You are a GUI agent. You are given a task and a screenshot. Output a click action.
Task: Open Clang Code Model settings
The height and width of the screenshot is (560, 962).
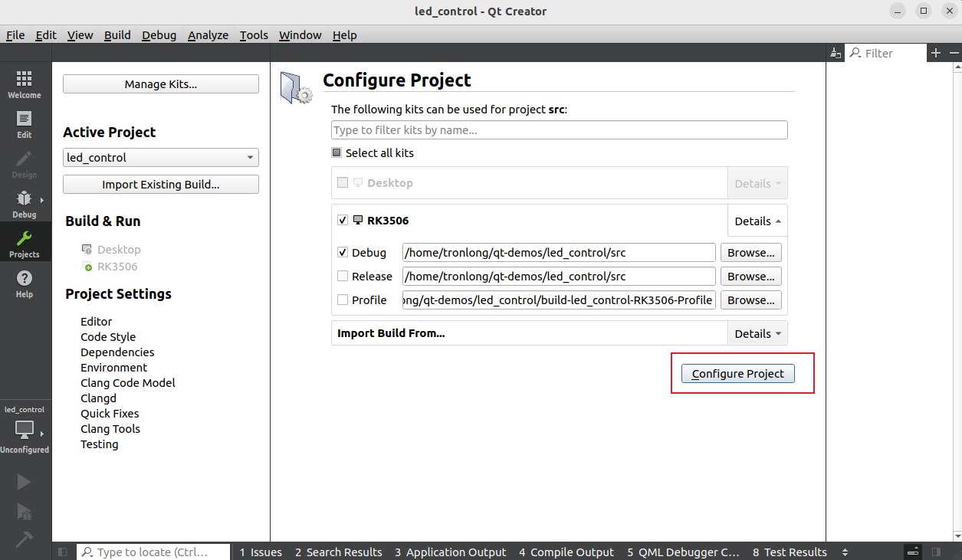coord(128,383)
